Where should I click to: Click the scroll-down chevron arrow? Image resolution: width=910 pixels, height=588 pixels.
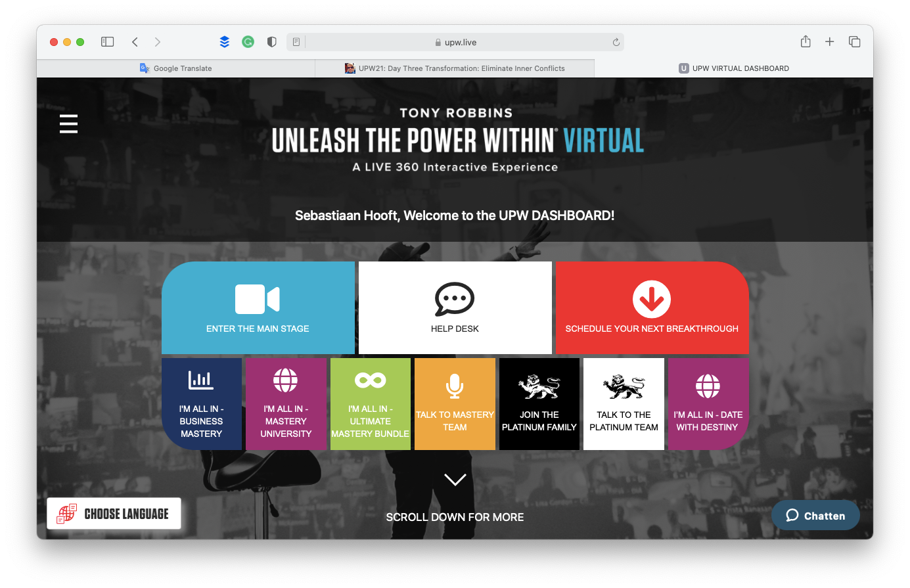(x=455, y=480)
